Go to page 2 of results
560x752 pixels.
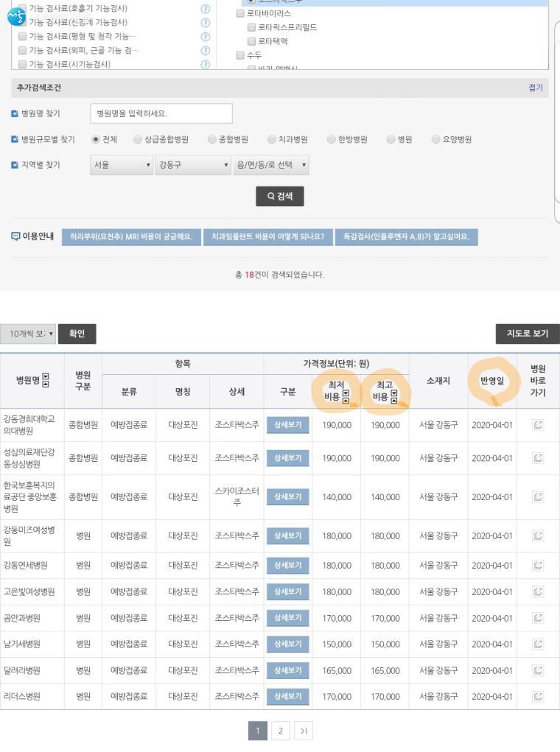(280, 731)
